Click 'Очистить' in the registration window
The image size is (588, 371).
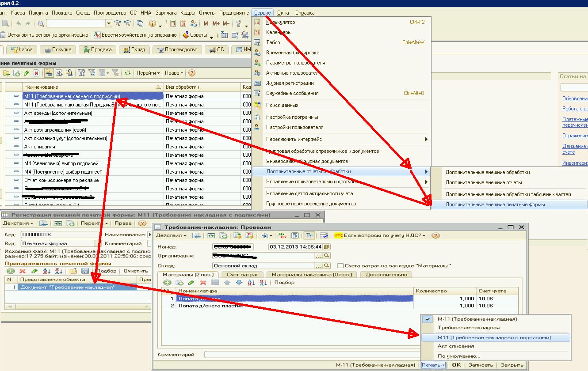coord(136,271)
